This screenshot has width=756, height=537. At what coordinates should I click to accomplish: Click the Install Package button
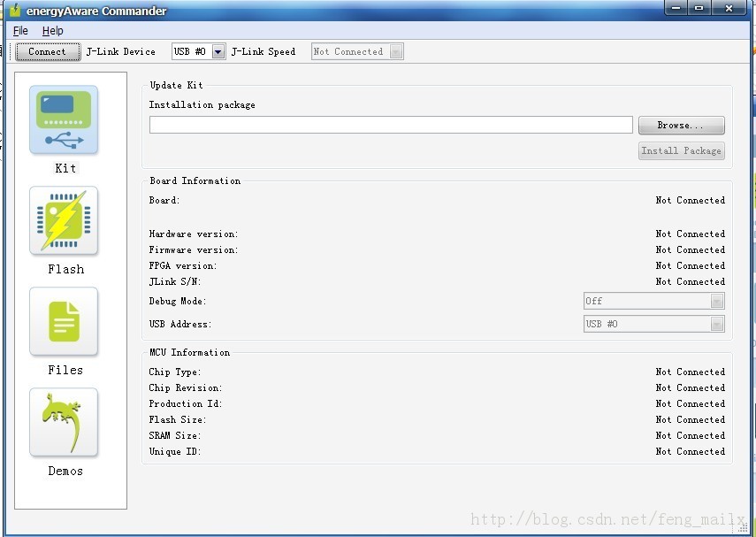coord(681,150)
